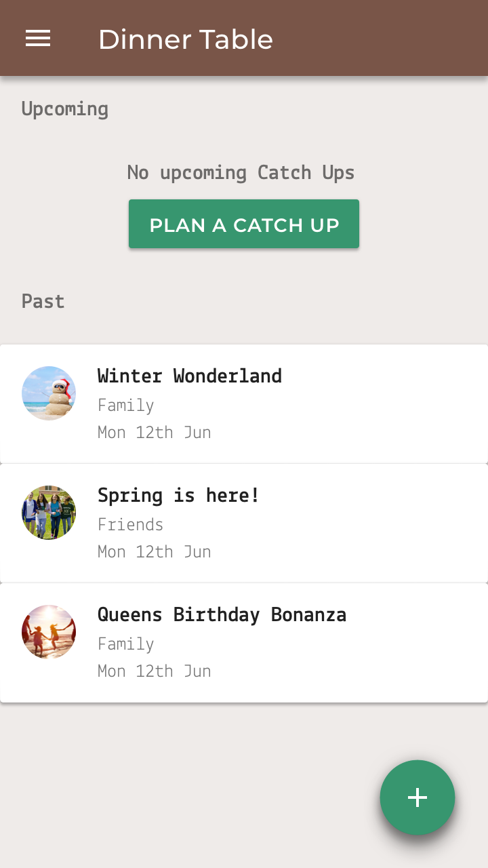Image resolution: width=488 pixels, height=868 pixels.
Task: Open the hamburger navigation menu
Action: click(38, 39)
